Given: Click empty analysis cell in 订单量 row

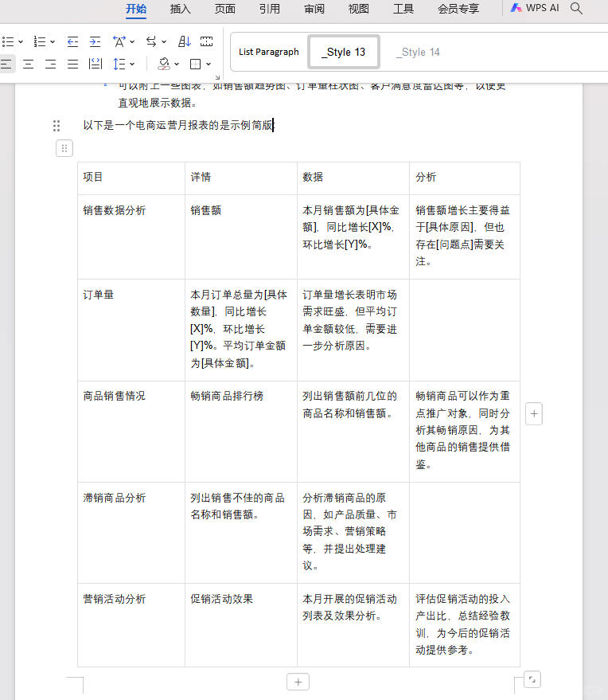Looking at the screenshot, I should tap(465, 330).
